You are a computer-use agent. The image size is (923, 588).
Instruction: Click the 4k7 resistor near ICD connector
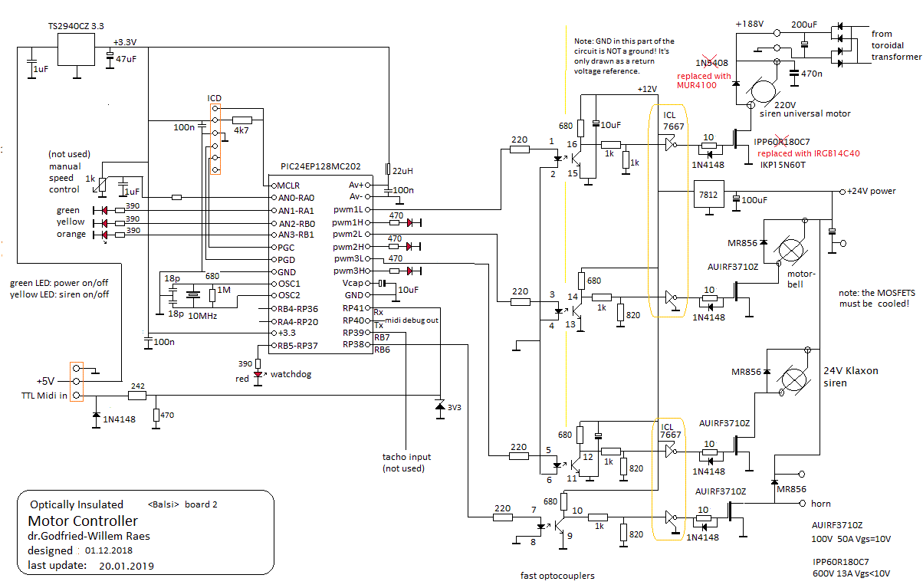pos(242,120)
